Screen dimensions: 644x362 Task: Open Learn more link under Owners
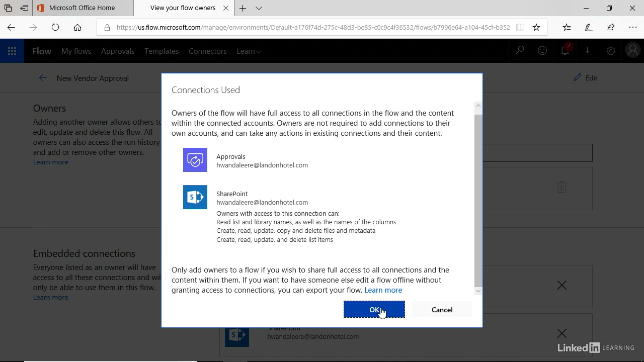(x=50, y=162)
